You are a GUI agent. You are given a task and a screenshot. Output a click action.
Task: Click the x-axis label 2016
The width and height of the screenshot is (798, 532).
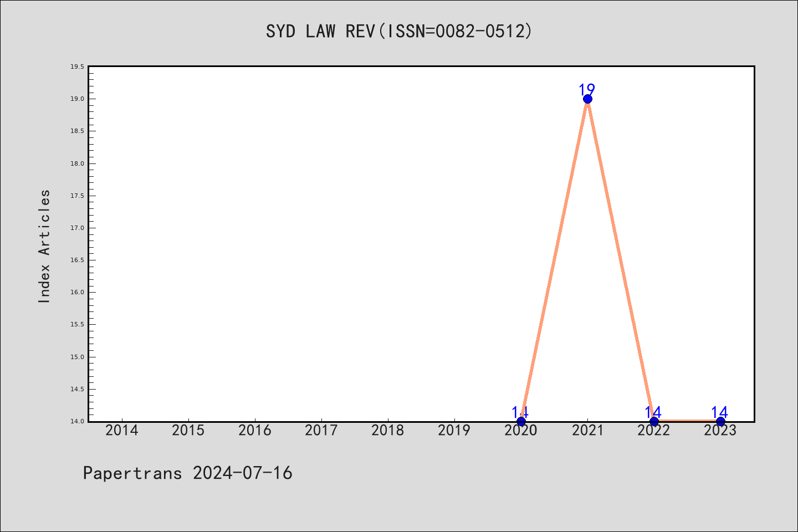tap(255, 430)
